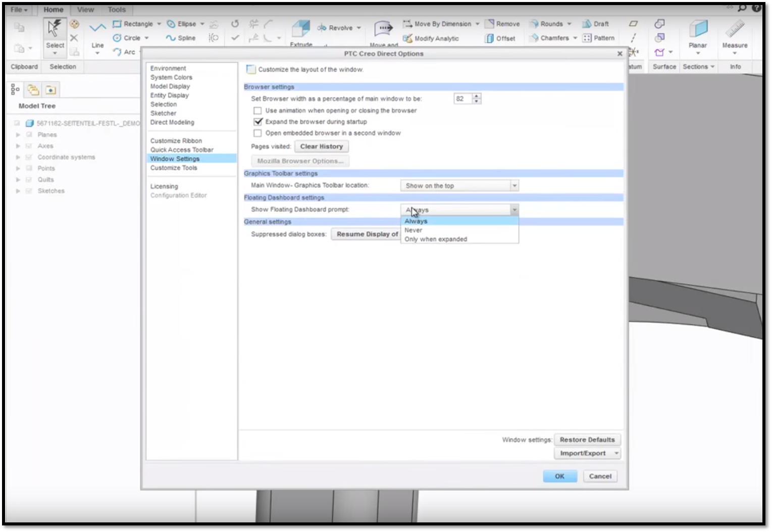The image size is (772, 532).
Task: Click Restore Defaults button
Action: click(x=587, y=440)
